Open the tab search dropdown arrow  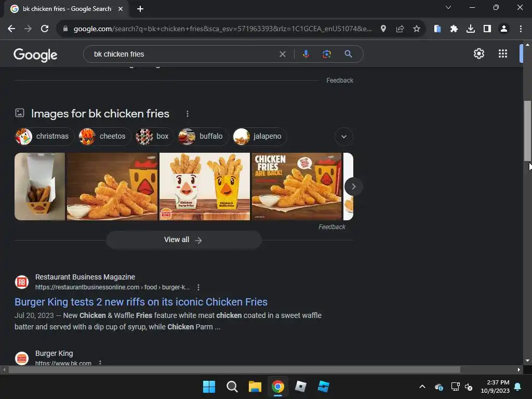click(x=448, y=7)
